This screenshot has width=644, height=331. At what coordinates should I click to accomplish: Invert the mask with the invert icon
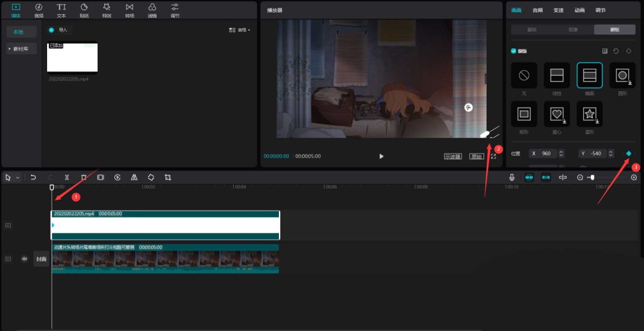(605, 51)
